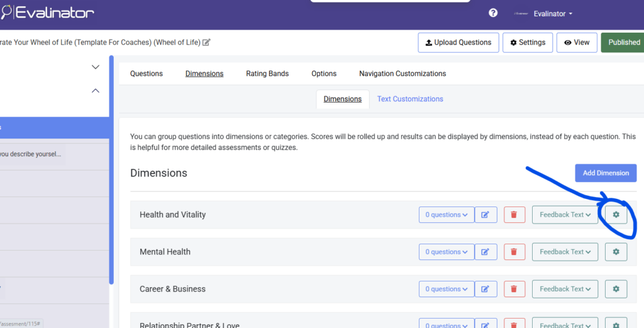Collapse the expanded sidebar section chevron

coord(96,91)
